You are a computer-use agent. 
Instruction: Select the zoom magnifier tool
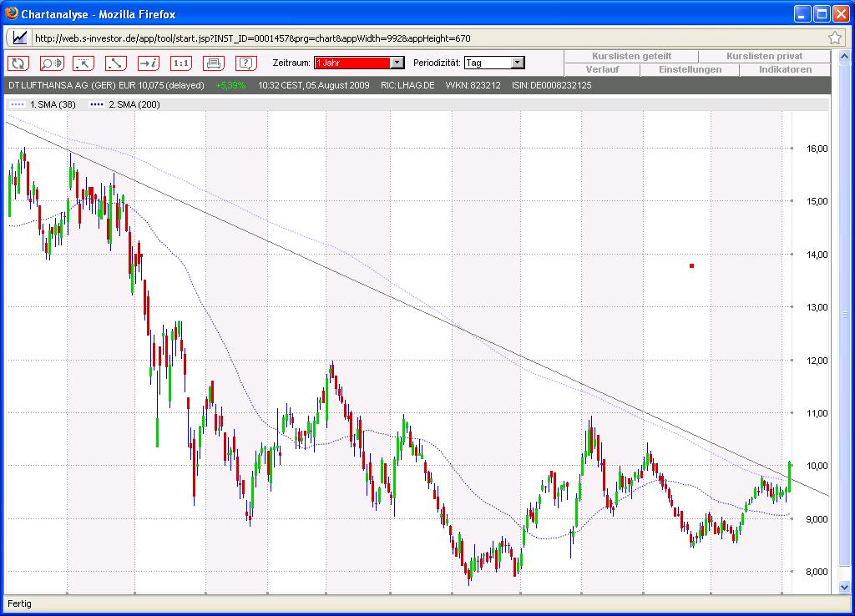tap(50, 63)
